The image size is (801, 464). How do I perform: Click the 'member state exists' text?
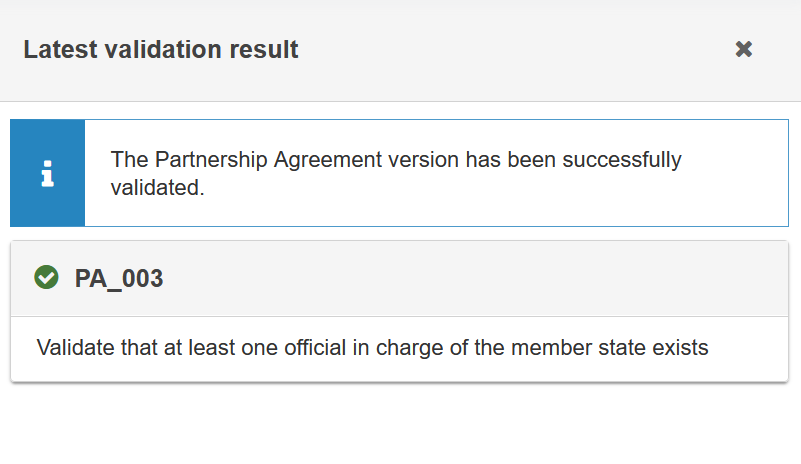(x=609, y=348)
